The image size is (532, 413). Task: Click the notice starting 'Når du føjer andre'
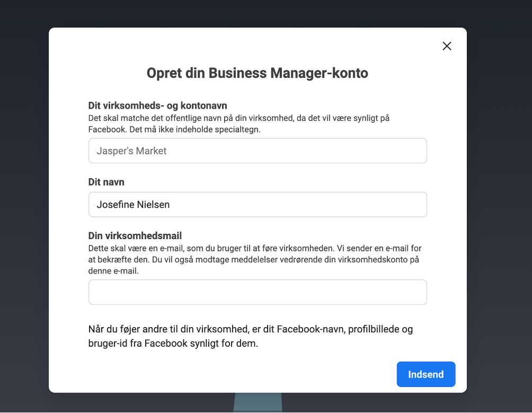pos(251,336)
